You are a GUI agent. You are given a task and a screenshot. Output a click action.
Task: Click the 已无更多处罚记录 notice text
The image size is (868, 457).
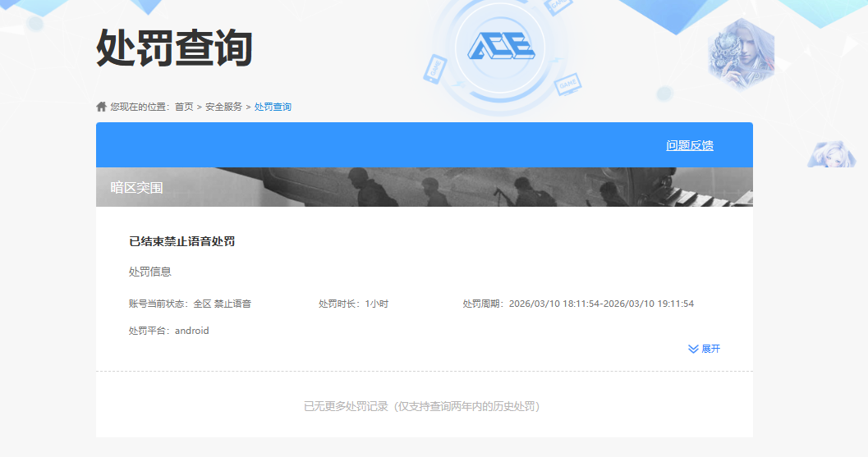tap(422, 406)
